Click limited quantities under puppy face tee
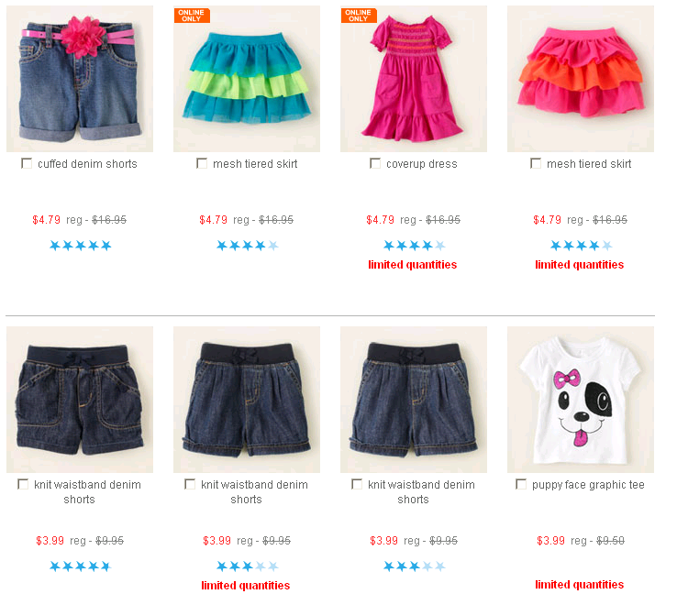Screen dimensions: 677x616 click(x=580, y=585)
